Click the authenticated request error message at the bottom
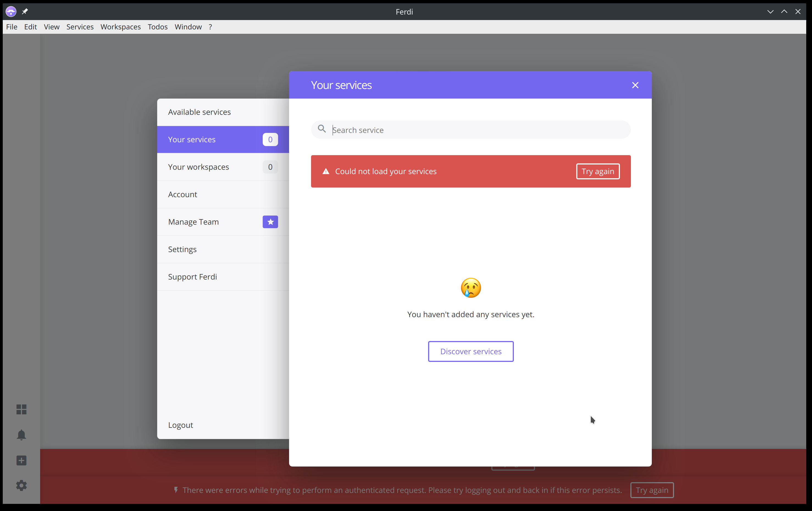 click(402, 490)
